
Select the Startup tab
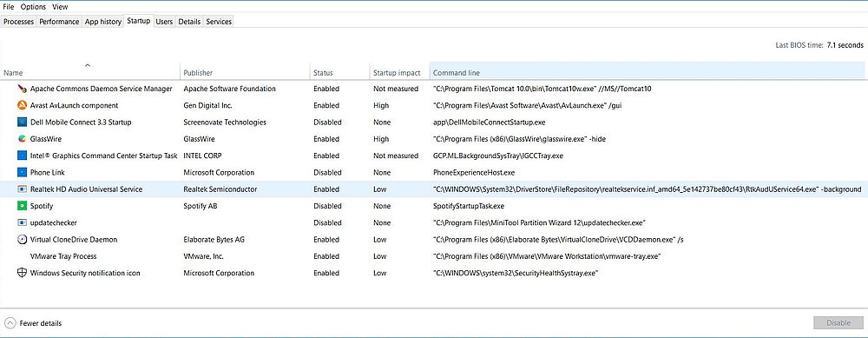pyautogui.click(x=138, y=21)
